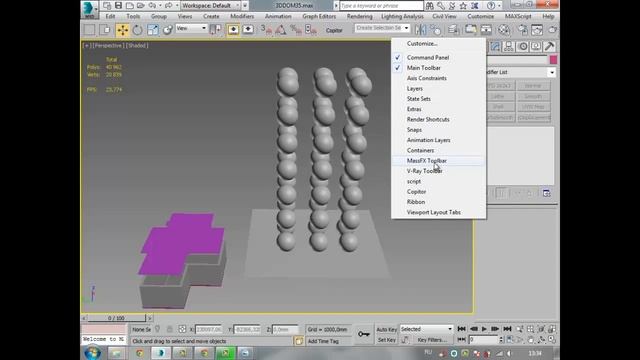Open the Rendering menu
This screenshot has height=360, width=640.
click(x=359, y=16)
